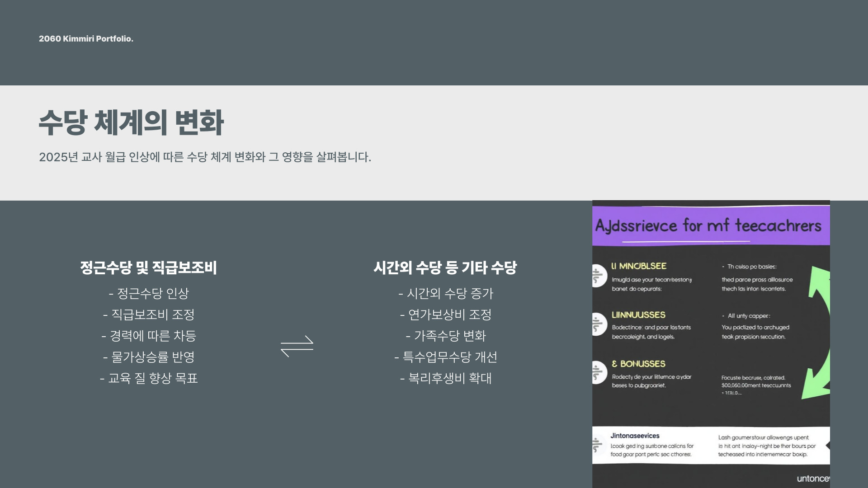The height and width of the screenshot is (488, 868).
Task: Click the circle icon beside LIINNUUSSES heading
Action: [599, 324]
